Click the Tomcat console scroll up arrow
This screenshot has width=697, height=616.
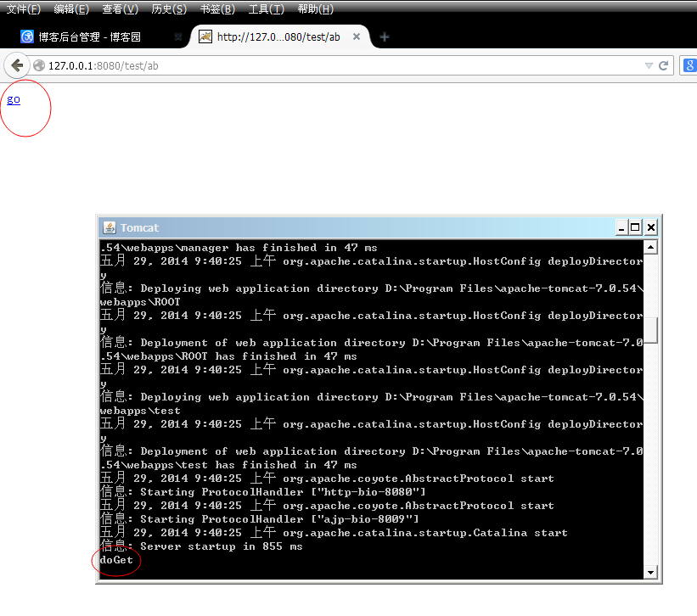pos(651,247)
